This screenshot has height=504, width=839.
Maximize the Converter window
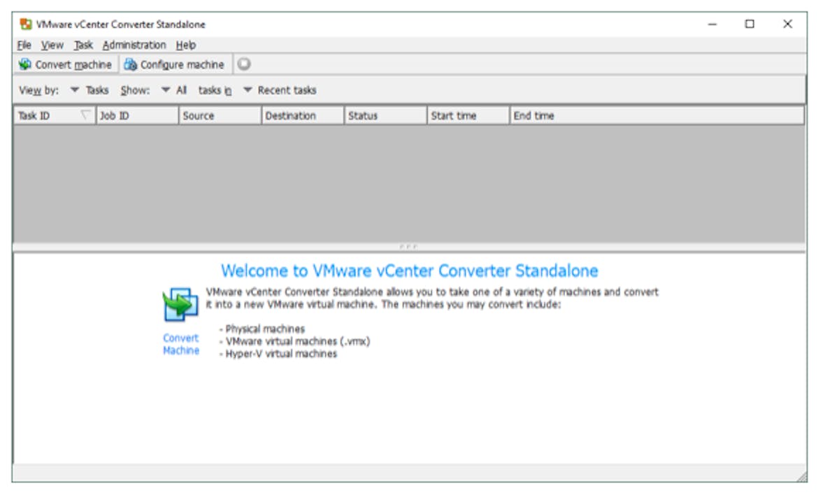point(750,24)
